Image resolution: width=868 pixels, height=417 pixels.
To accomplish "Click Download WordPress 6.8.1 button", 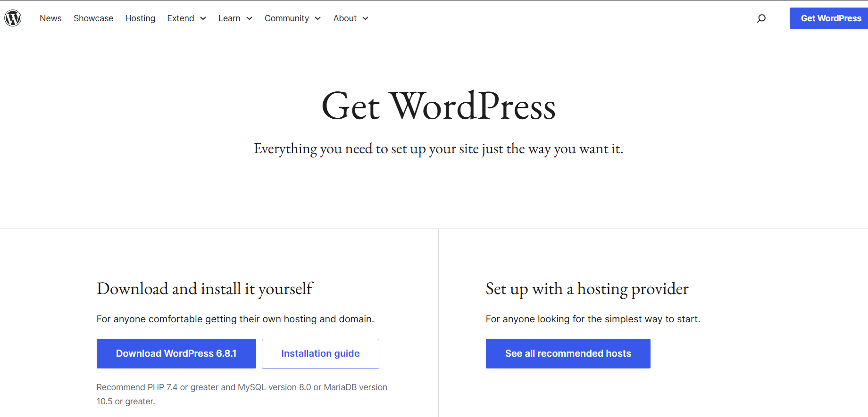I will click(176, 353).
